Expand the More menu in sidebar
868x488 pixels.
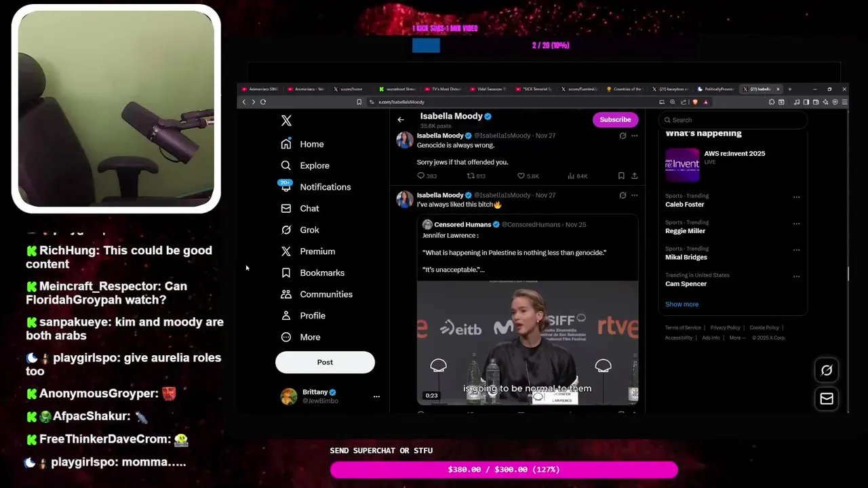(x=300, y=338)
